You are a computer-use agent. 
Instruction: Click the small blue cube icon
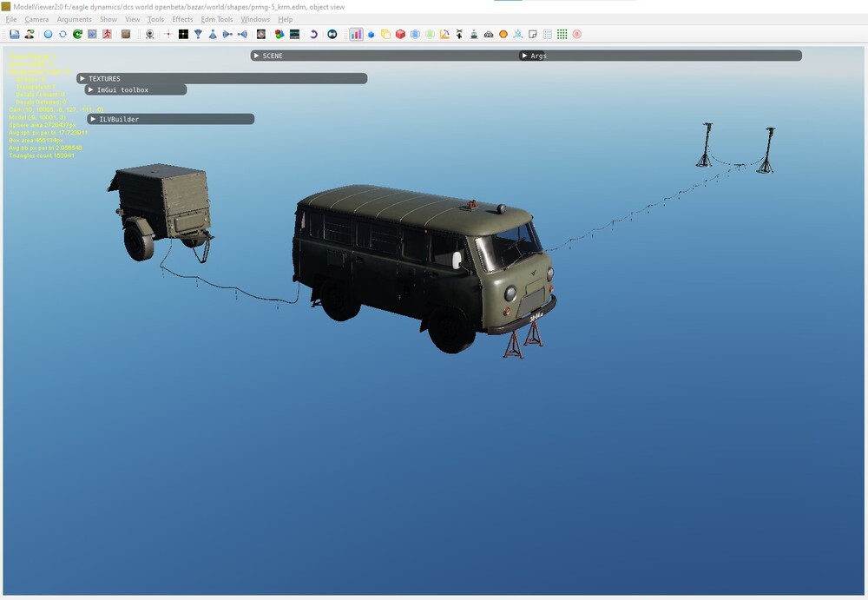pyautogui.click(x=371, y=35)
